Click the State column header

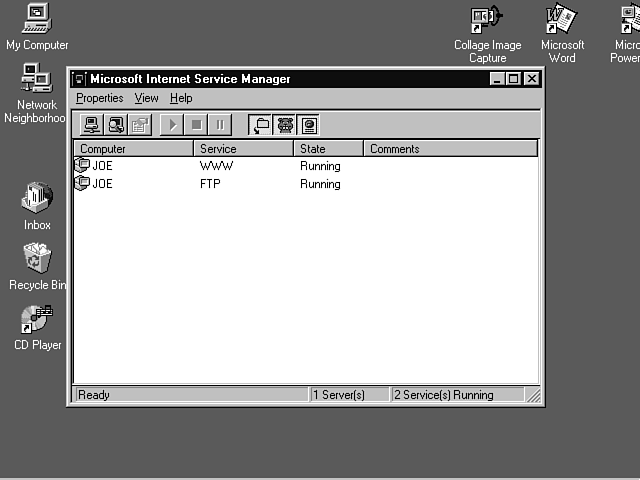[x=328, y=149]
